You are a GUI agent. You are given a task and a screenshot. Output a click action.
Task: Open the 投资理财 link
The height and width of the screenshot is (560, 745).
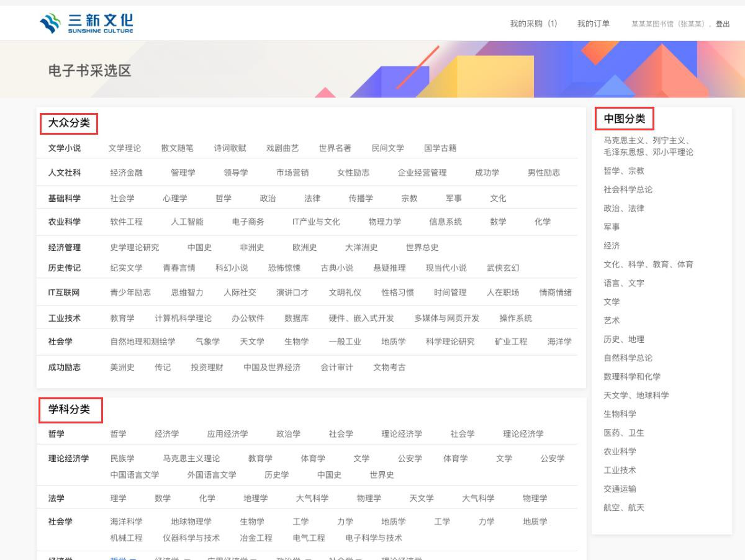click(207, 367)
